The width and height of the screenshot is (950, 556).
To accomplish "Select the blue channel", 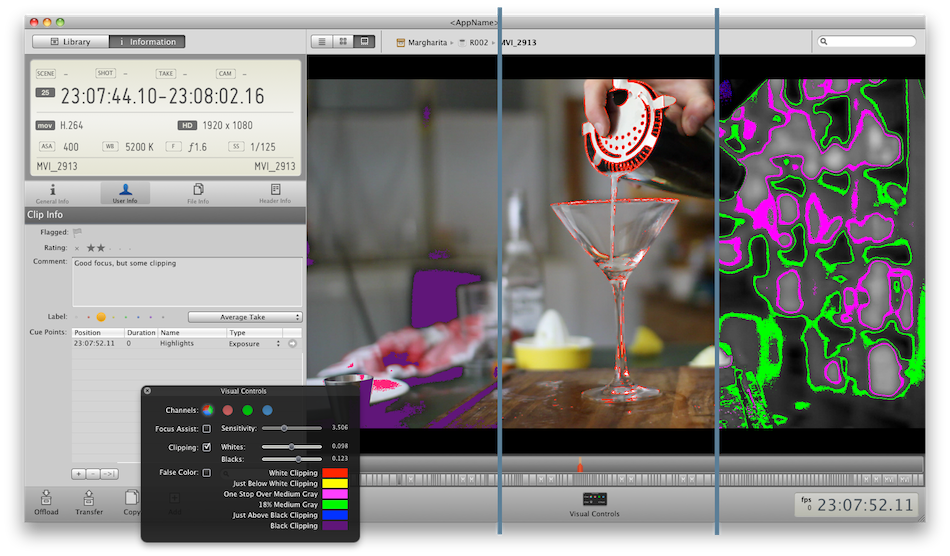I will point(267,410).
